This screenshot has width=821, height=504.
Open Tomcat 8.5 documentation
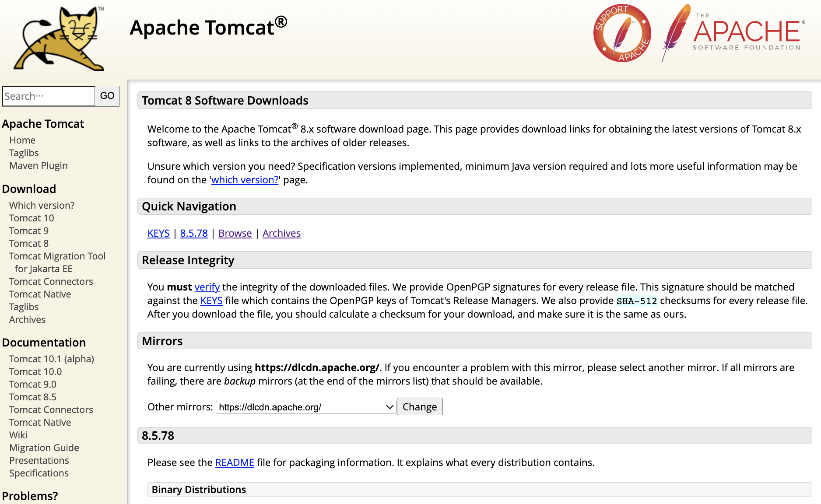coord(33,397)
